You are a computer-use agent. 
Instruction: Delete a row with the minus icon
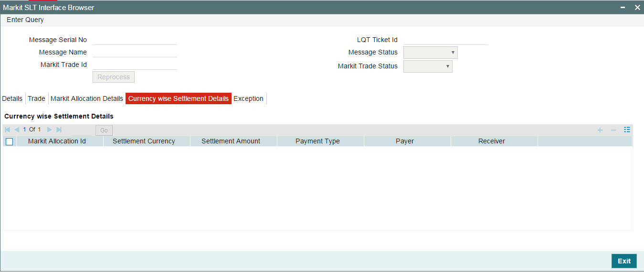point(613,130)
